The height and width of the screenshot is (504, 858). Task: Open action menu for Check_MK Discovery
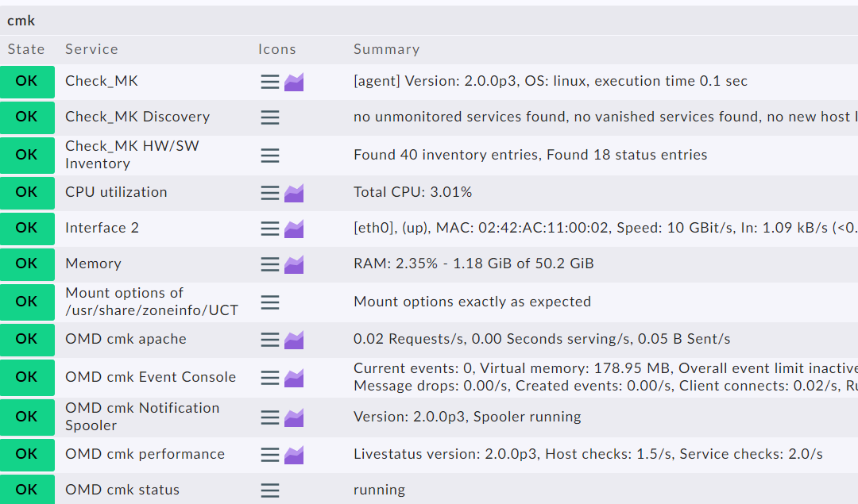[x=270, y=117]
